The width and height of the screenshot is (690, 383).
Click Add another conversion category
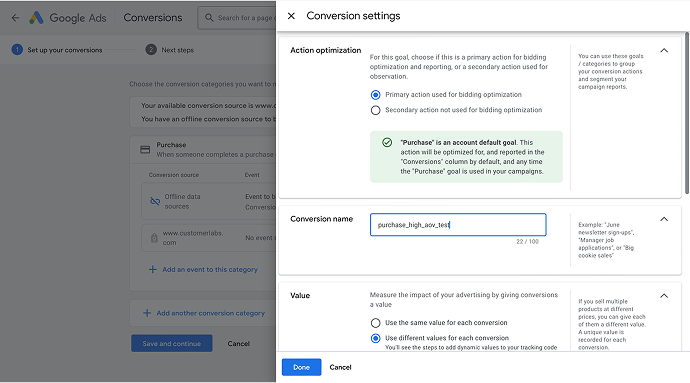[211, 313]
